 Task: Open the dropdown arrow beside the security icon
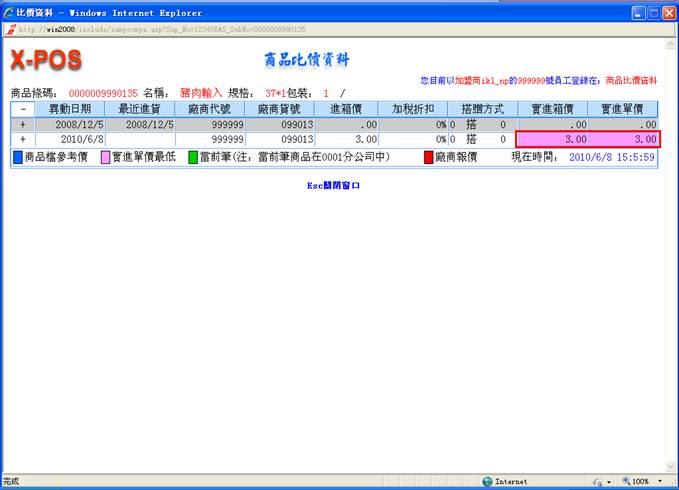(x=609, y=481)
